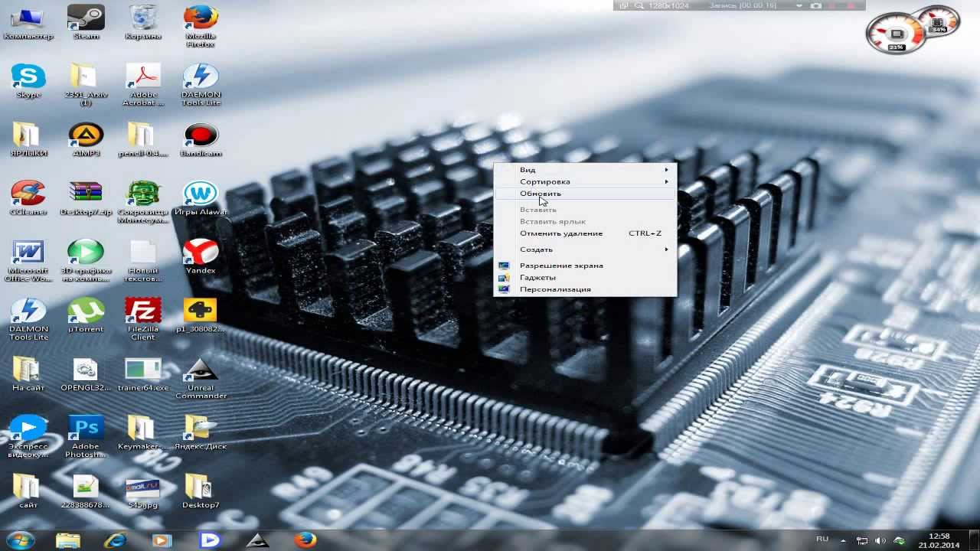Viewport: 980px width, 551px height.
Task: Select the pencil folder on desktop
Action: pos(143,139)
